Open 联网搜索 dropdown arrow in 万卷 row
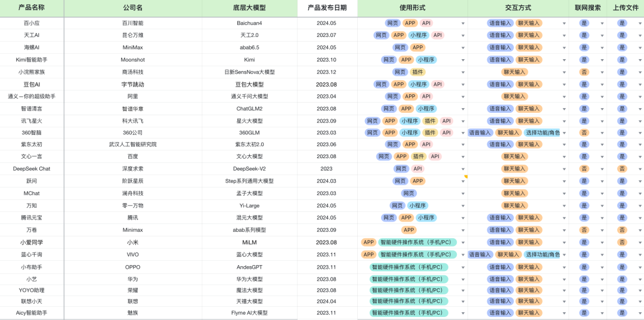The height and width of the screenshot is (320, 644). point(602,230)
